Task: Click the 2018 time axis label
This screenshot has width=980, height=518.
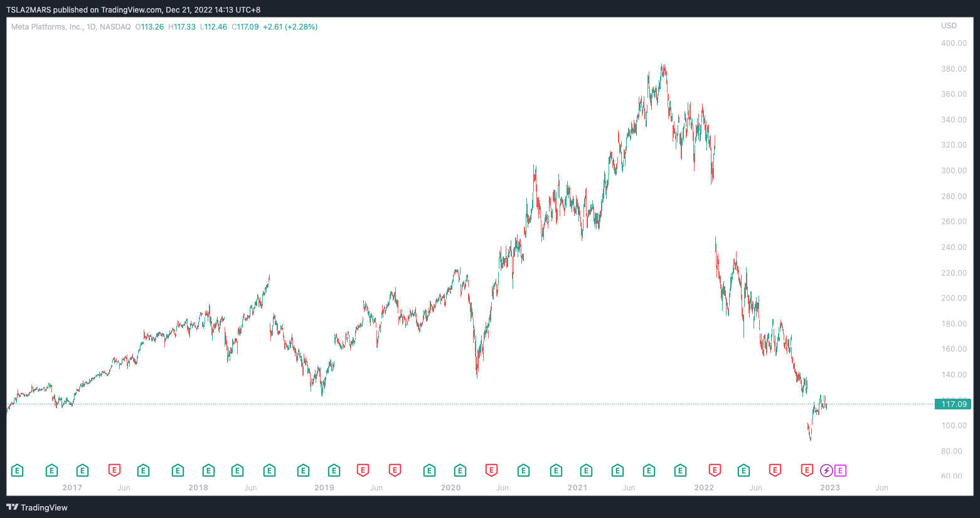Action: click(198, 488)
